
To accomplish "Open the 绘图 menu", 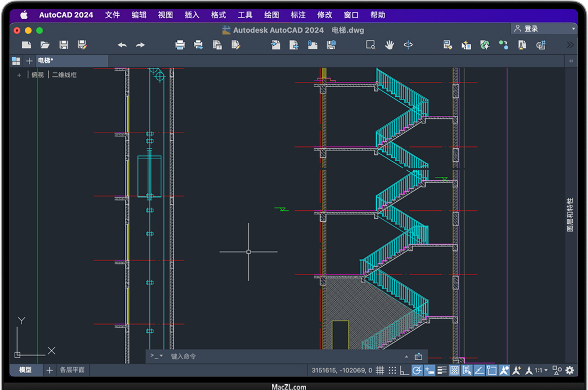I will pos(271,15).
